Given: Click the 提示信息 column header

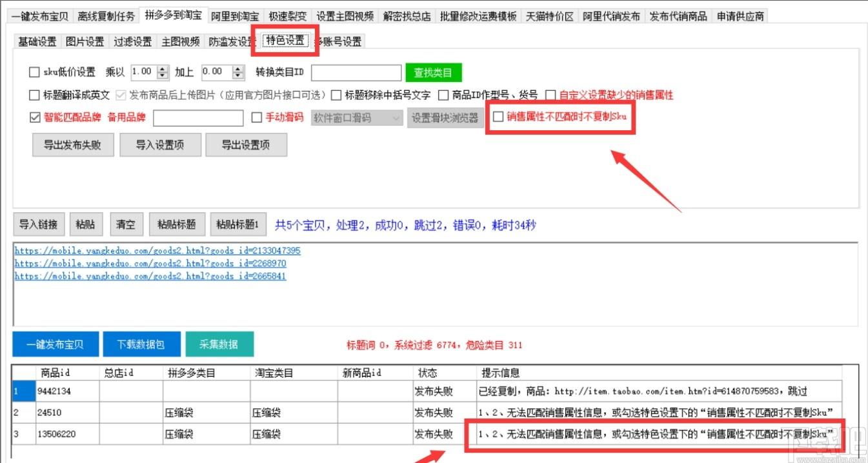Looking at the screenshot, I should [x=658, y=373].
